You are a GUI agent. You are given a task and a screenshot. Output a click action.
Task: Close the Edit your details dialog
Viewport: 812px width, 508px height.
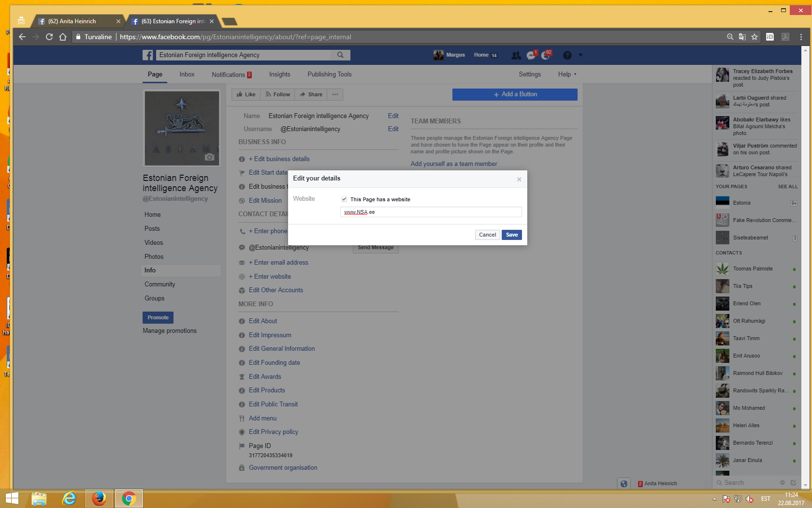pos(519,179)
